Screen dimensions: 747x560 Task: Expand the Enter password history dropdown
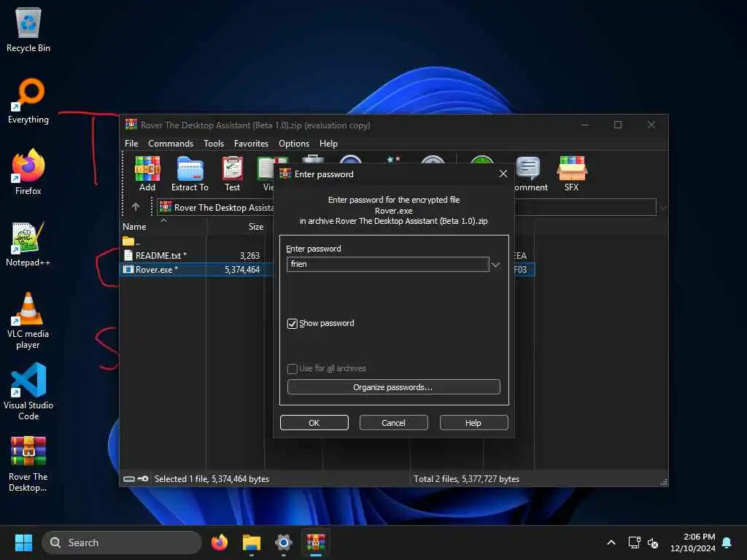pos(495,265)
